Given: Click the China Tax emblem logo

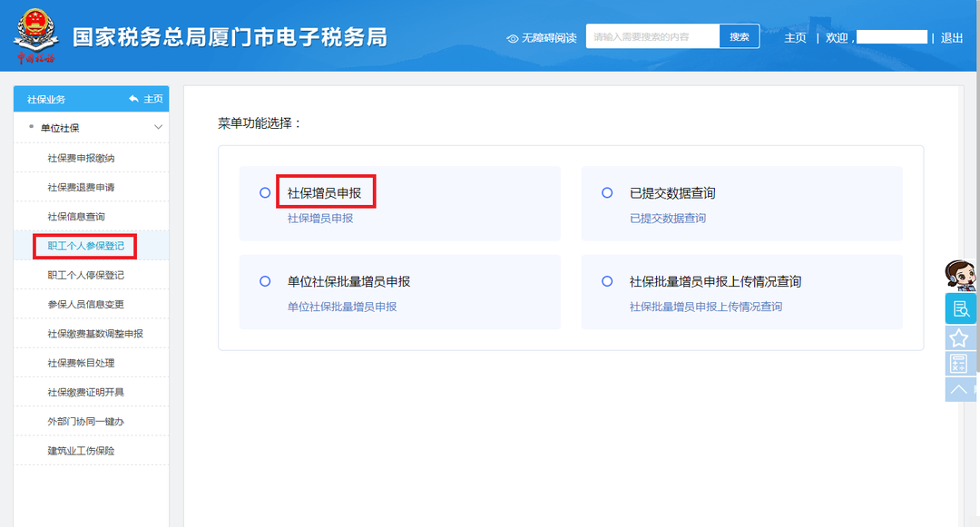Looking at the screenshot, I should pyautogui.click(x=35, y=36).
